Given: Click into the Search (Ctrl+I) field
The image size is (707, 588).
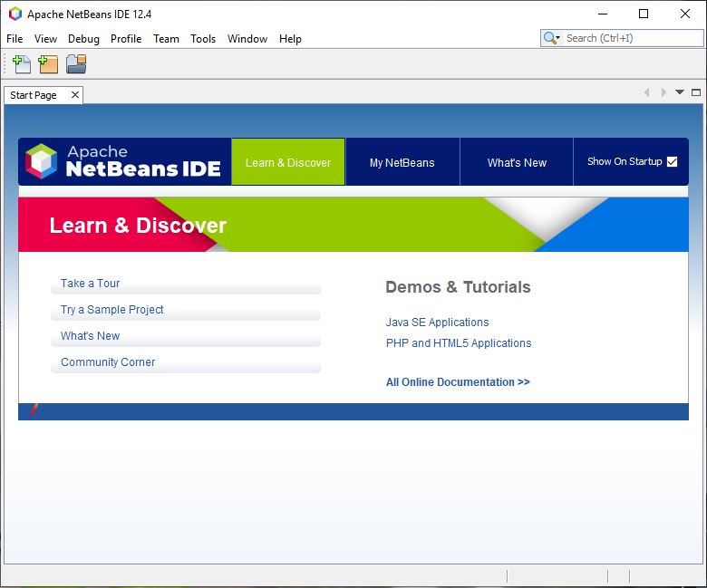Looking at the screenshot, I should (633, 38).
